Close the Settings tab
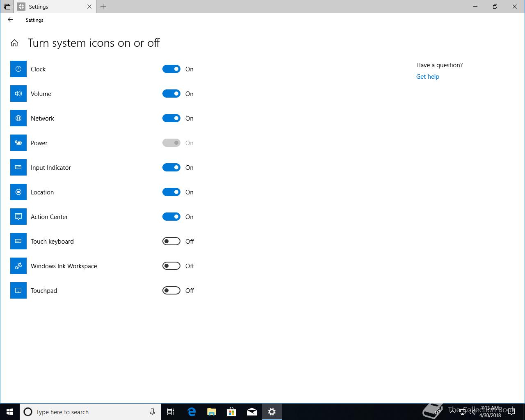Image resolution: width=525 pixels, height=420 pixels. [x=89, y=7]
